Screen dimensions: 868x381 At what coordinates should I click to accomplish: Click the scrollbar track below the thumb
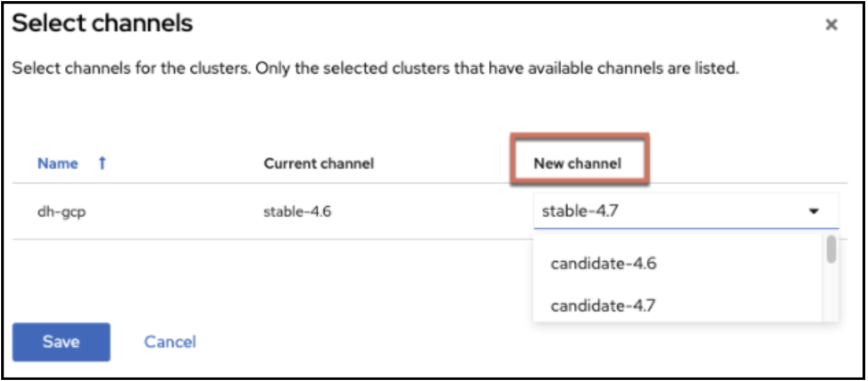tap(830, 294)
